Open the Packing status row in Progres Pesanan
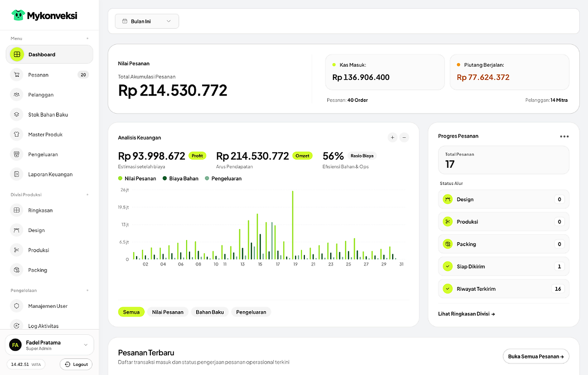Screen dimensions: 588x375 pos(504,244)
